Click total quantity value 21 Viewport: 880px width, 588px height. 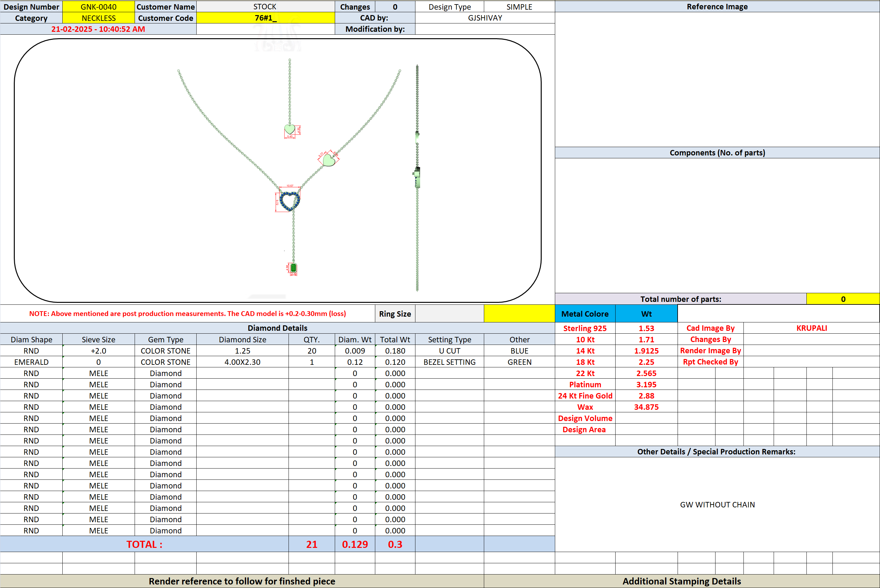pyautogui.click(x=312, y=544)
